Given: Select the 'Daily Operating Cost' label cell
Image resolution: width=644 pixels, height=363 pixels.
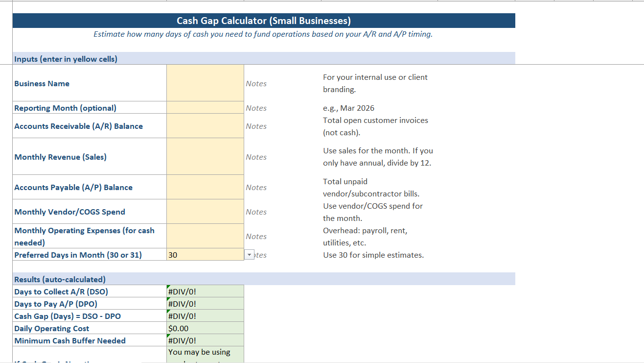Looking at the screenshot, I should [90, 328].
